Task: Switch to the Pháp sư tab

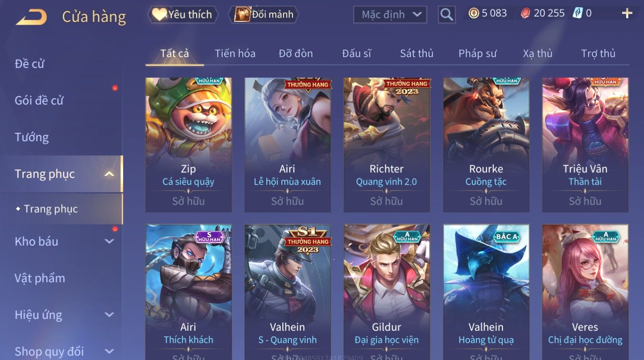Action: (478, 54)
